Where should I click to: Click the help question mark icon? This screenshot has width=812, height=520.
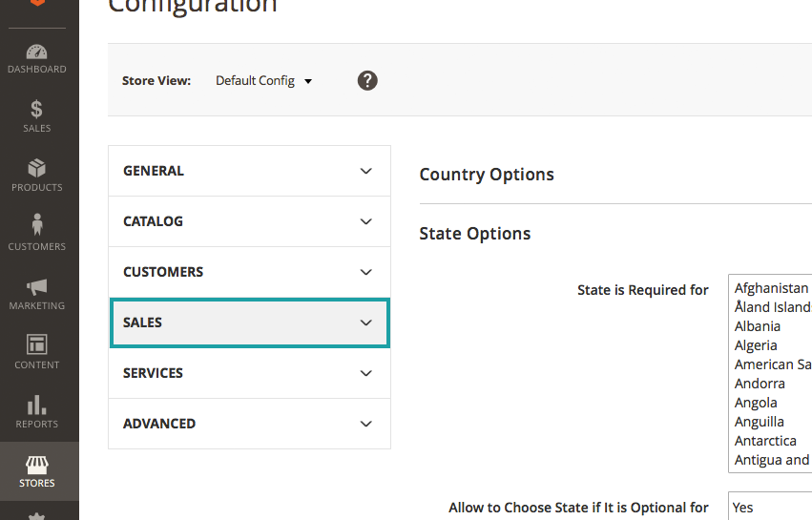pos(367,80)
